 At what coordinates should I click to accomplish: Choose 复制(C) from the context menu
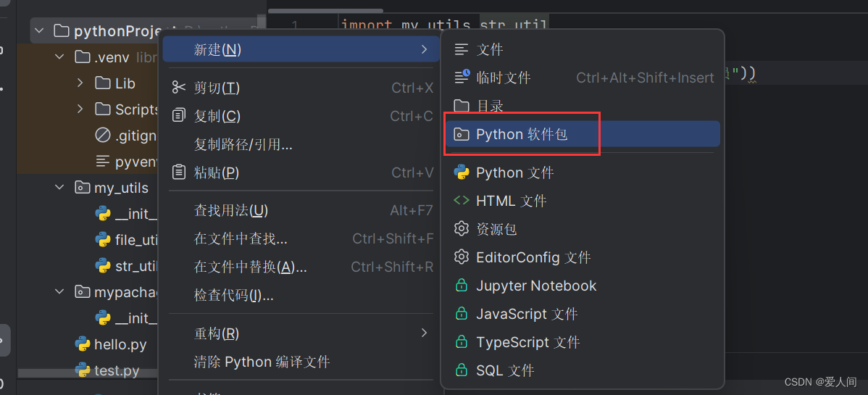tap(301, 117)
